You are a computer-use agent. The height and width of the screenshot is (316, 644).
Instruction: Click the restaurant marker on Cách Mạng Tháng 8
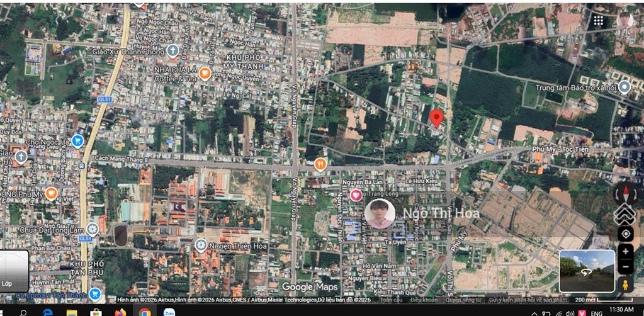click(x=320, y=165)
